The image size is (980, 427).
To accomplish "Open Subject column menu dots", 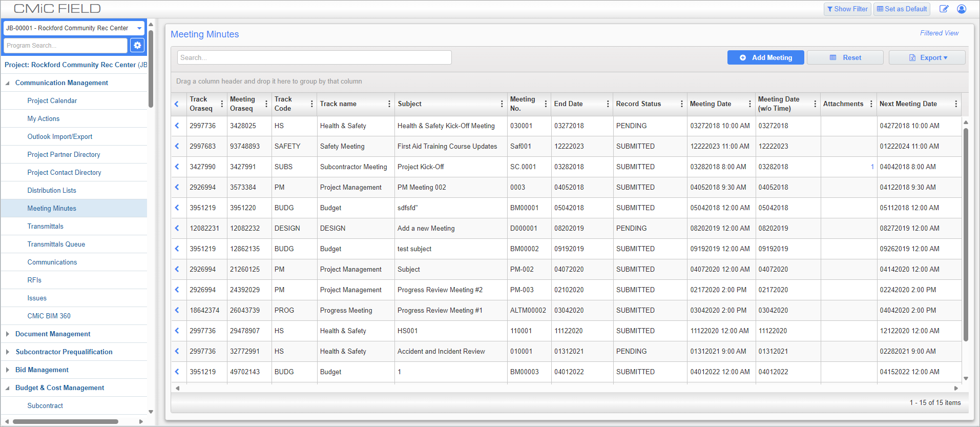I will pos(502,104).
